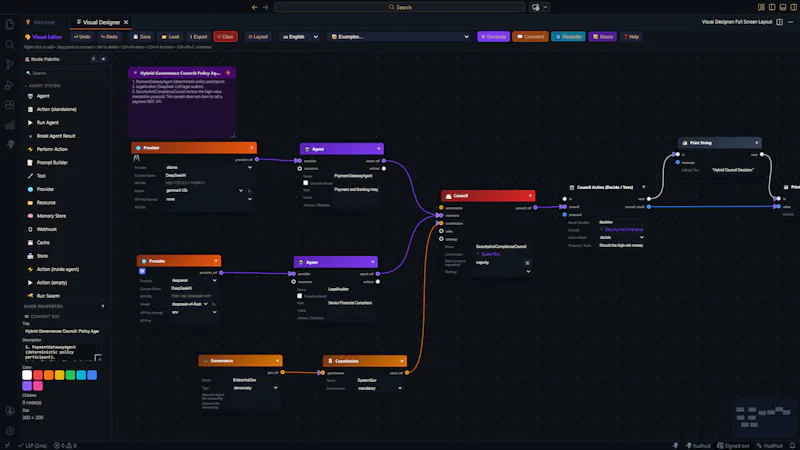This screenshot has height=450, width=800.
Task: Click the Redo toolbar button
Action: pyautogui.click(x=109, y=37)
